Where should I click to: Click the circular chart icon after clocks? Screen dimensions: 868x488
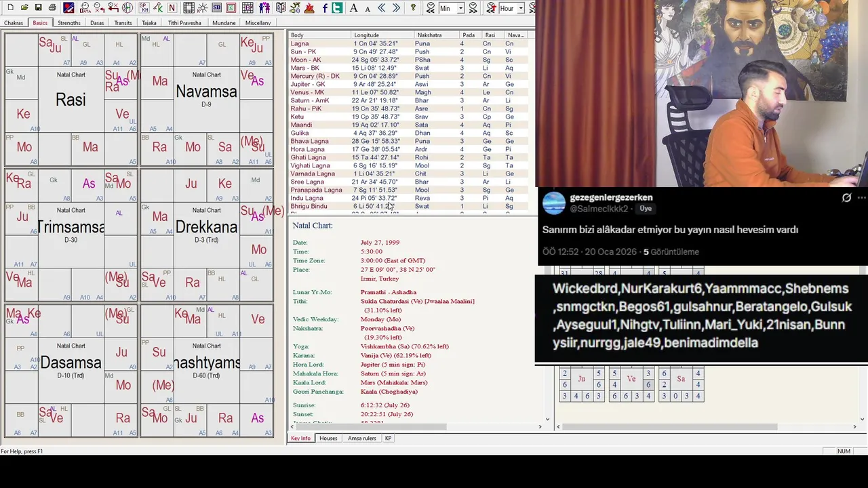pos(127,7)
